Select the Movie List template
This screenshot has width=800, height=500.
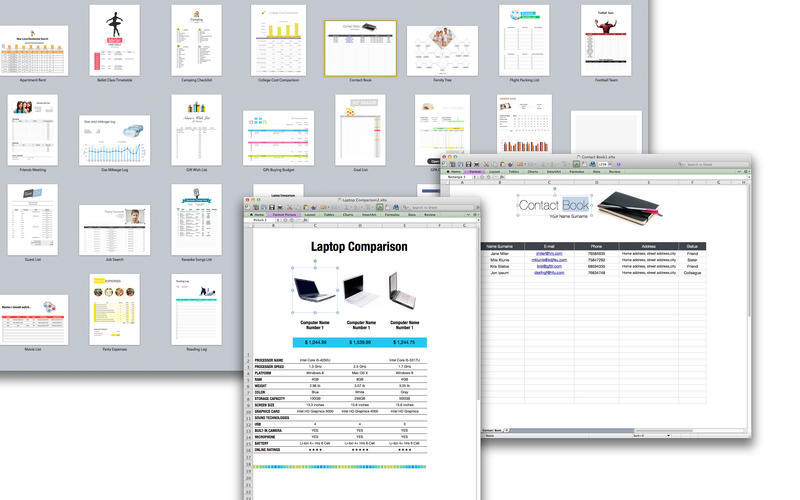[x=33, y=320]
